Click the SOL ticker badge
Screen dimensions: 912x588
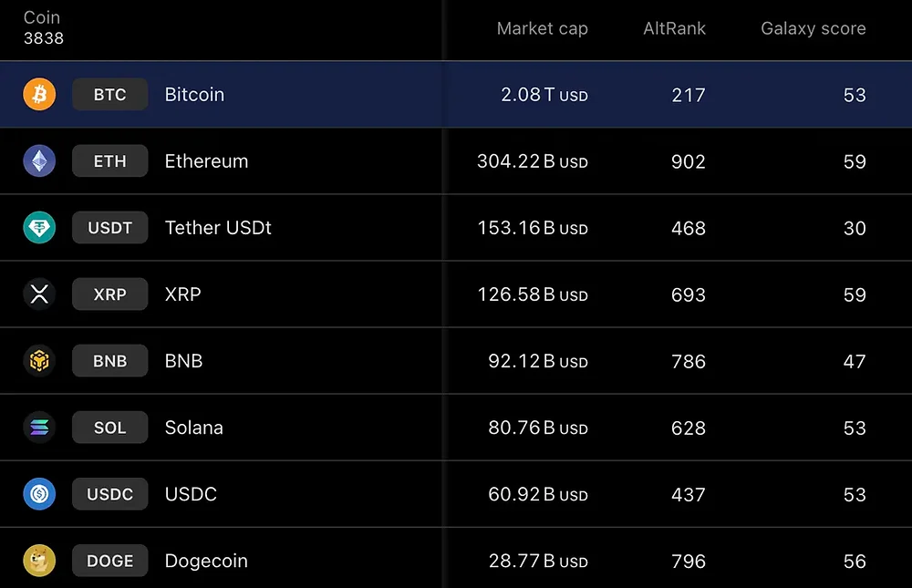coord(109,427)
